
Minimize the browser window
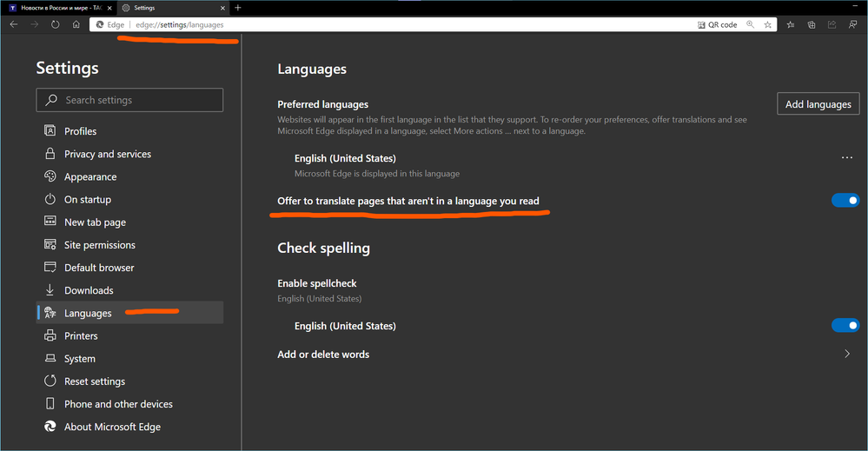click(x=855, y=7)
